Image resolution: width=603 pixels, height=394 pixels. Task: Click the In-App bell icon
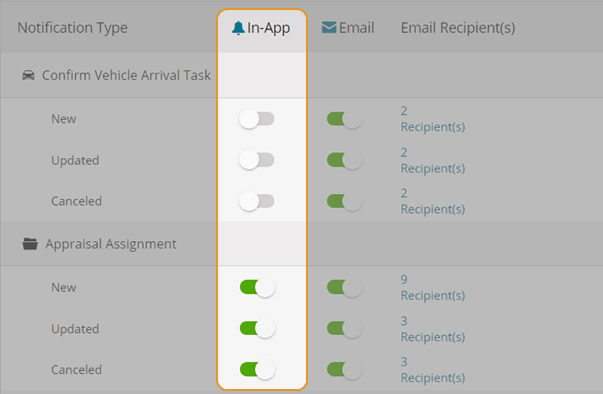pyautogui.click(x=238, y=28)
